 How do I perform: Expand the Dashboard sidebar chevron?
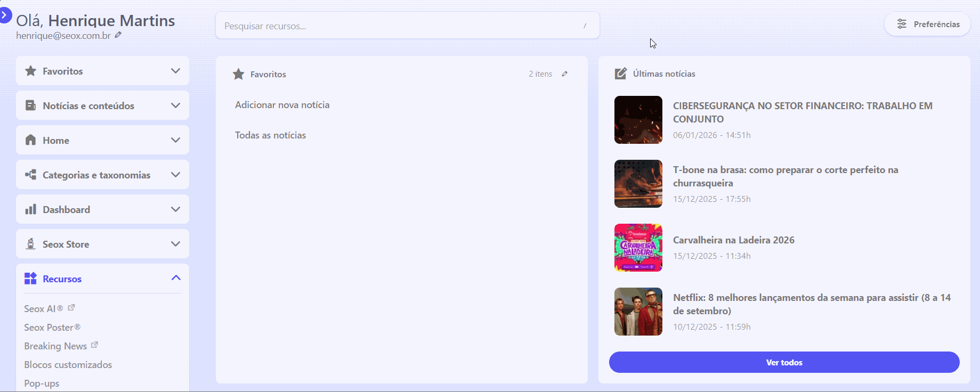point(175,209)
